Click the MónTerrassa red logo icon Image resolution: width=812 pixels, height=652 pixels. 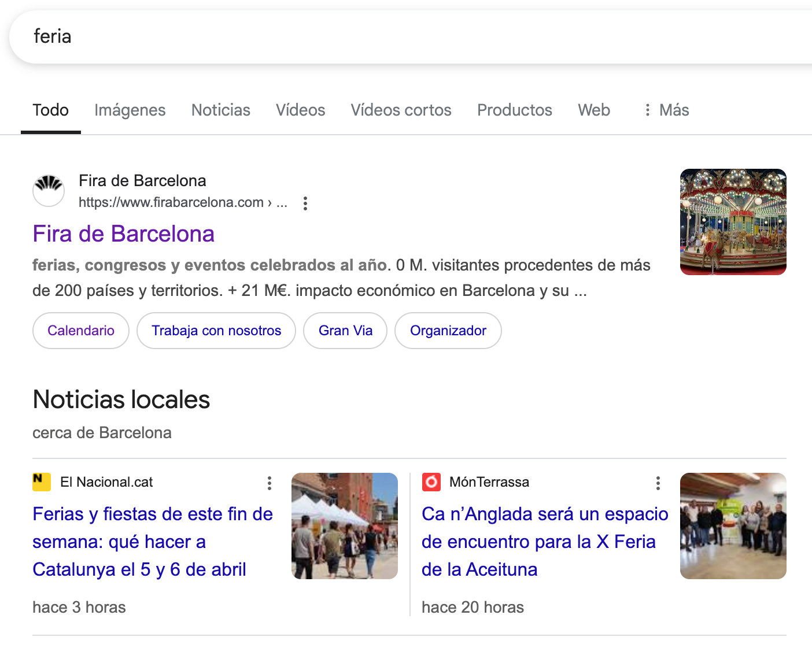click(431, 481)
